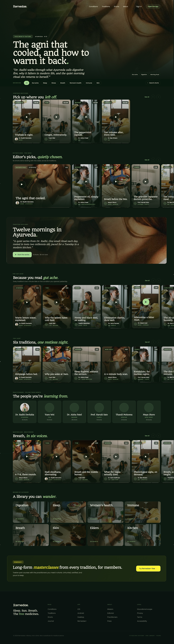Open the Kitchen category tile
Image resolution: width=174 pixels, height=644 pixels.
[143, 535]
